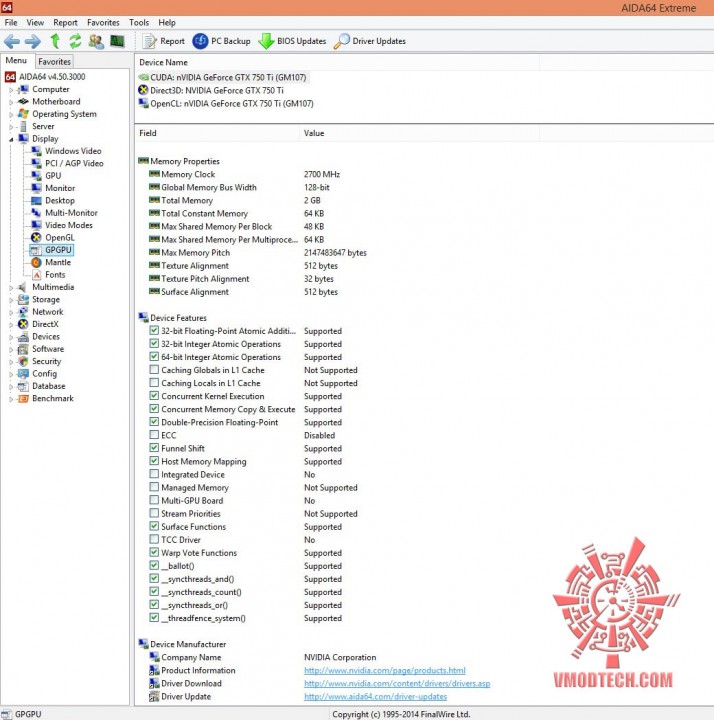The width and height of the screenshot is (714, 720).
Task: Open the nvidia.com drivers download link
Action: [x=397, y=683]
